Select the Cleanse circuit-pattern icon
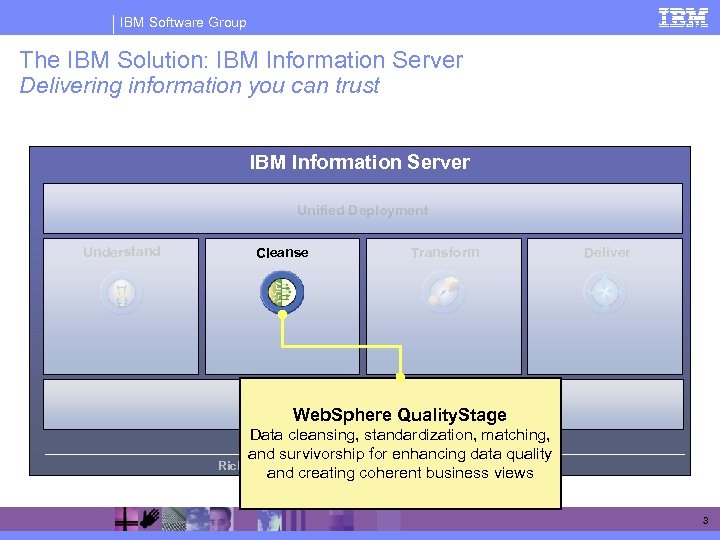The width and height of the screenshot is (720, 540). 282,292
